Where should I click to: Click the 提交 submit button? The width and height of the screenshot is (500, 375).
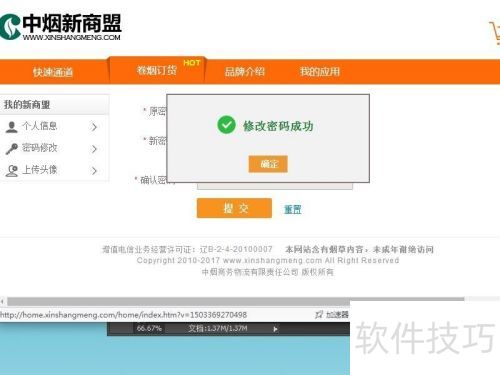click(234, 208)
